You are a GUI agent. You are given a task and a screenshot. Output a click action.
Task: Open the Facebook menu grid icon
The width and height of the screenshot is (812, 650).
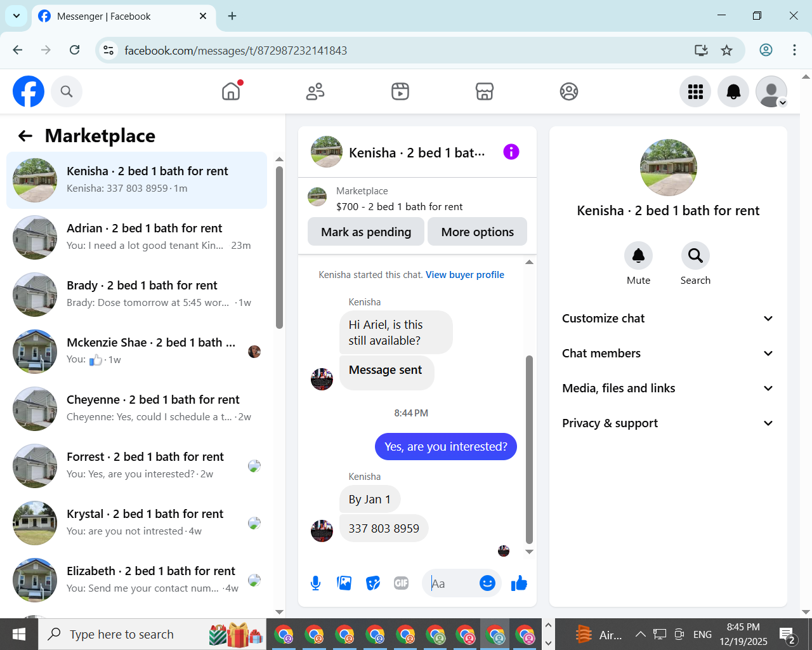click(x=695, y=91)
